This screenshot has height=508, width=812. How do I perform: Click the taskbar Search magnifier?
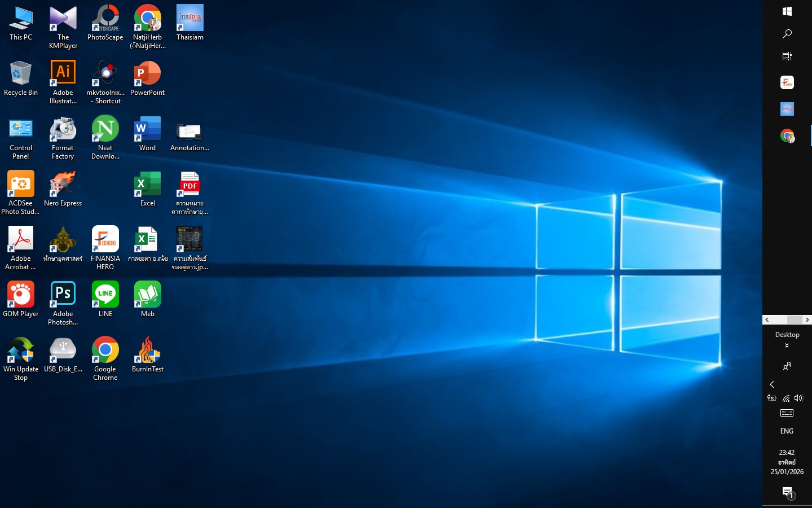pos(787,34)
